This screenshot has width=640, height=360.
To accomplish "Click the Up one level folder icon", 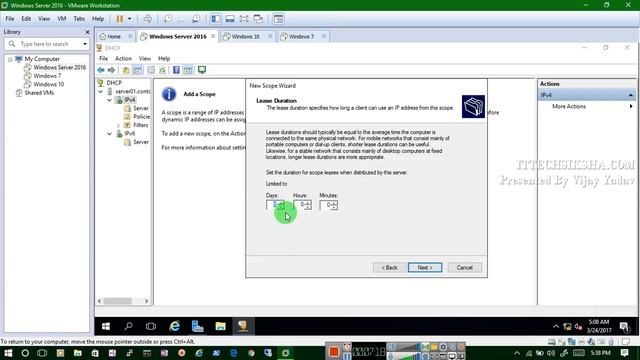I will coord(126,70).
